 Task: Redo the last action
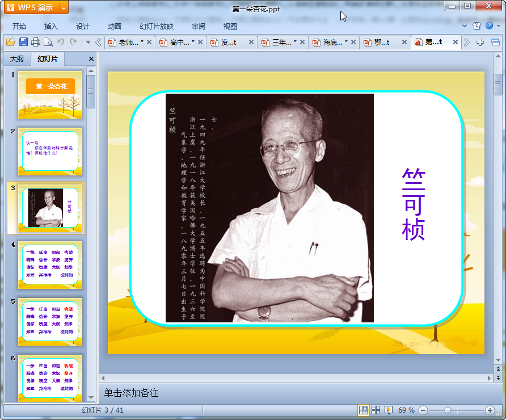pyautogui.click(x=73, y=42)
